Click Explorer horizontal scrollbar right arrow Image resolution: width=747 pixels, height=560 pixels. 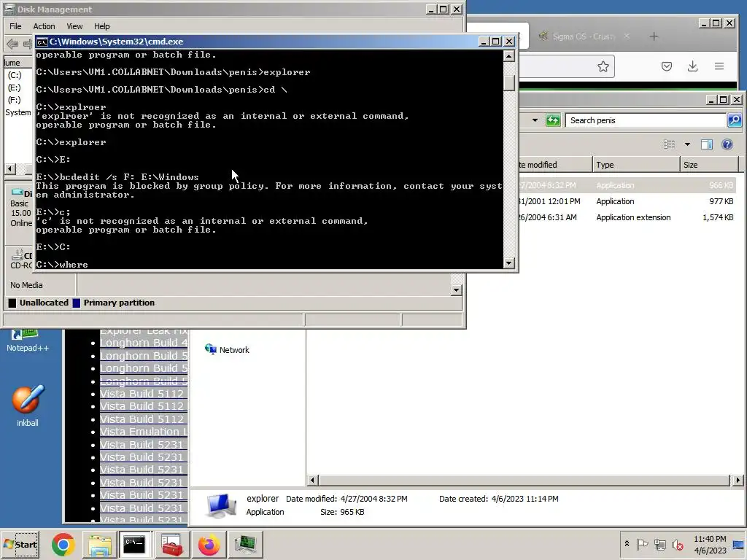pos(738,480)
